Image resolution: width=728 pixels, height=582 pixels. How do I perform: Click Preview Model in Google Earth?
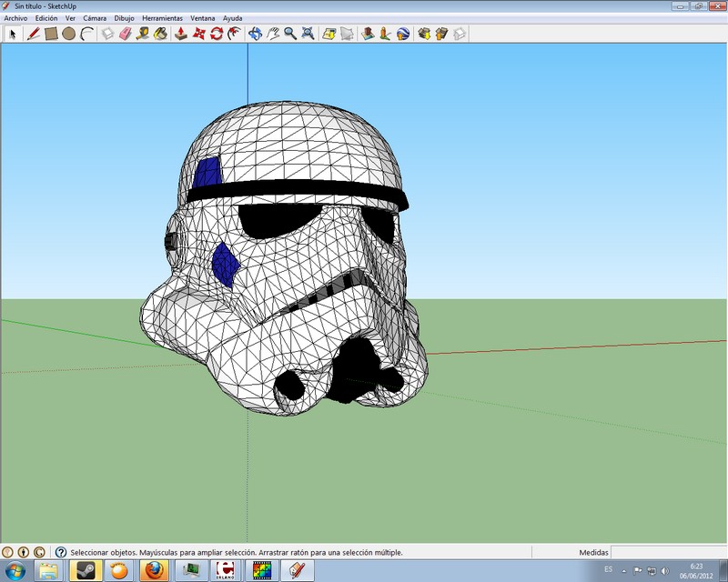click(403, 34)
